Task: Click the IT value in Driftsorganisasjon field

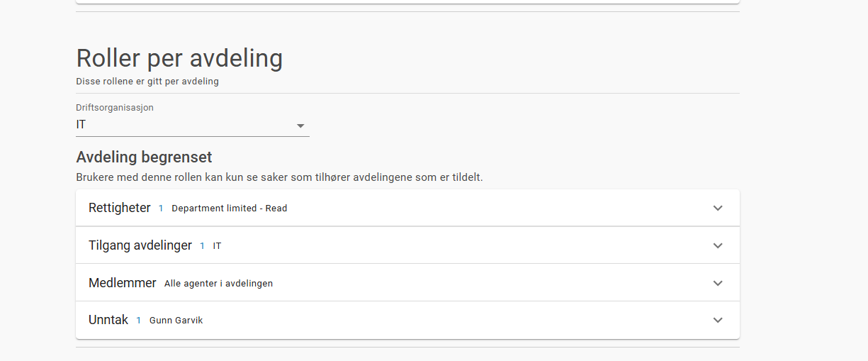Action: point(81,125)
